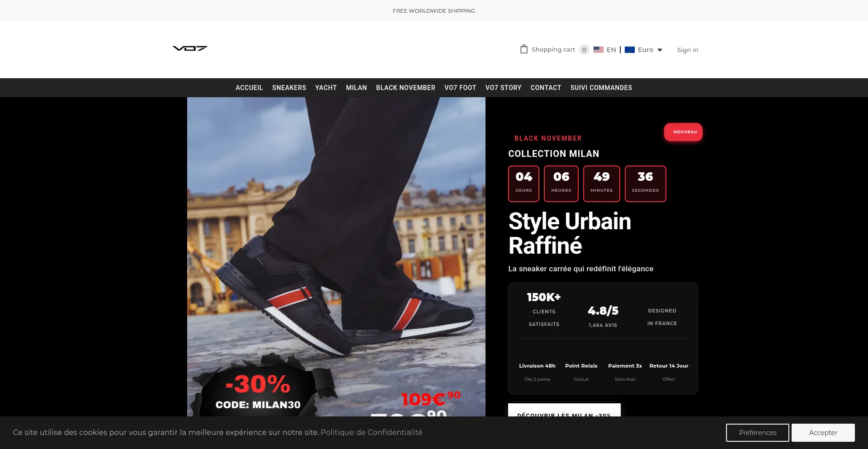Click the EU flag currency icon
This screenshot has width=868, height=449.
tap(629, 50)
